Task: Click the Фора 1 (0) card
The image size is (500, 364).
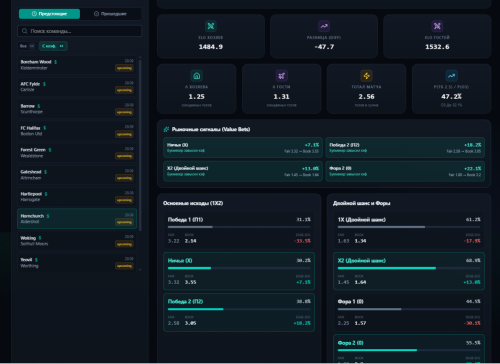Action: coord(409,312)
